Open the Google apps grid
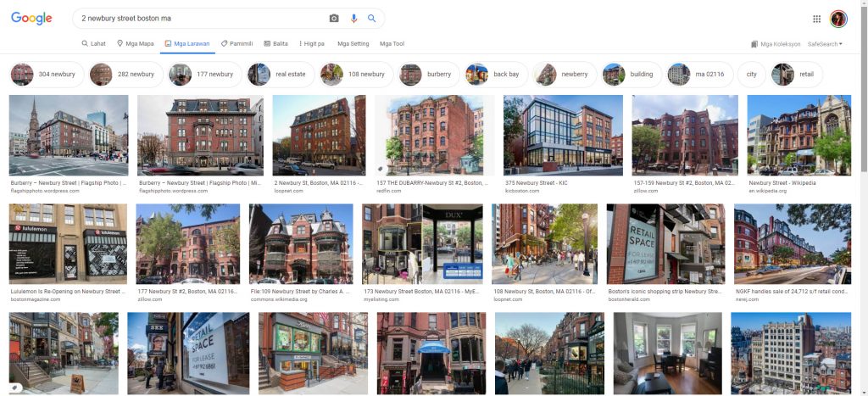The height and width of the screenshot is (396, 868). point(816,19)
